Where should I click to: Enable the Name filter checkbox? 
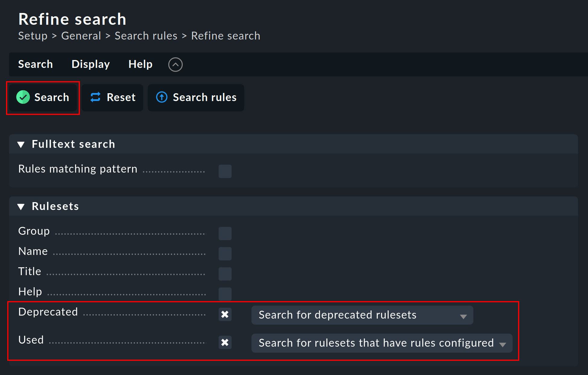[225, 253]
